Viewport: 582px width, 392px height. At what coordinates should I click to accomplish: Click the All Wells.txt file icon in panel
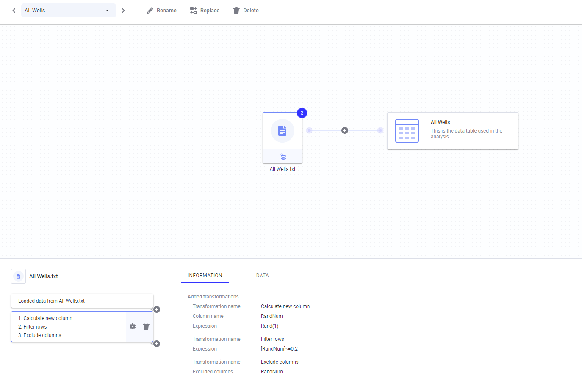[x=18, y=276]
